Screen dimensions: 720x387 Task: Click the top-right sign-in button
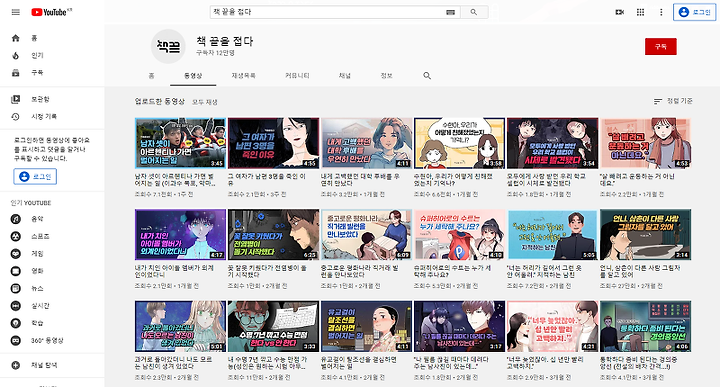point(694,12)
